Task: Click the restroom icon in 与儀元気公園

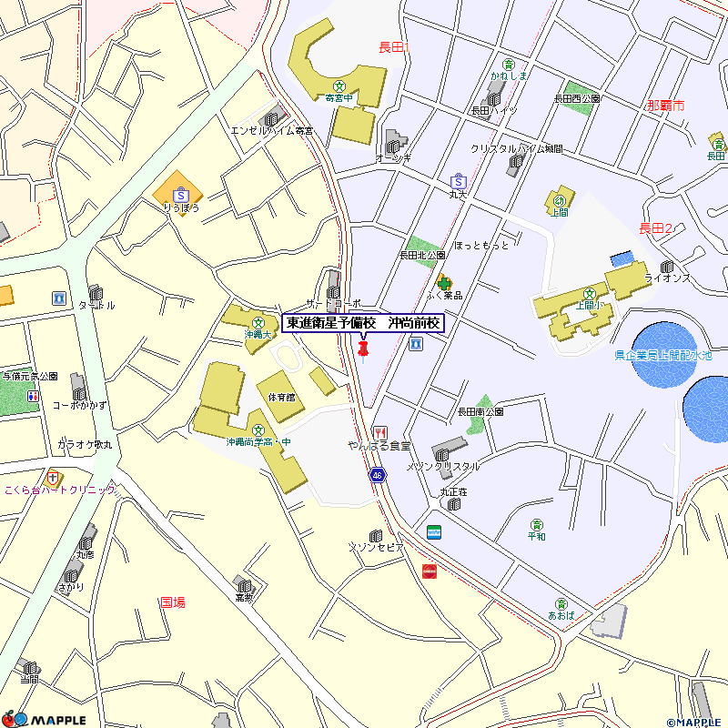Action: [34, 397]
